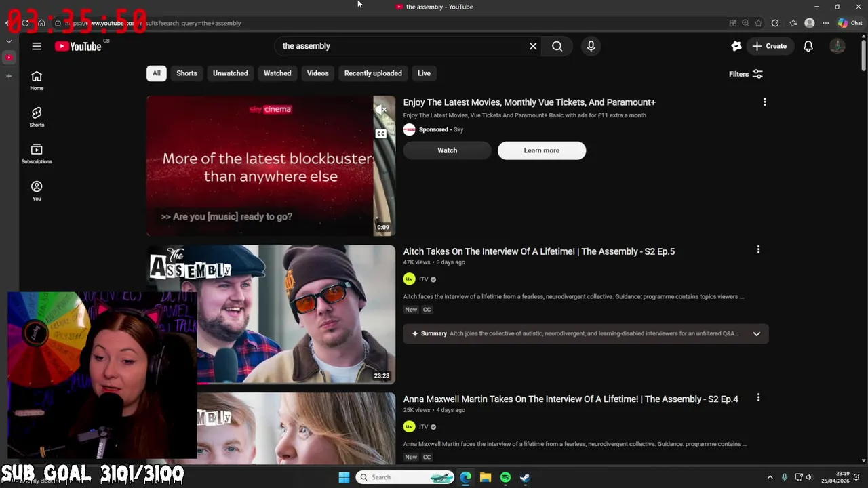Open the Aitch Takes On The Interview title

[539, 251]
